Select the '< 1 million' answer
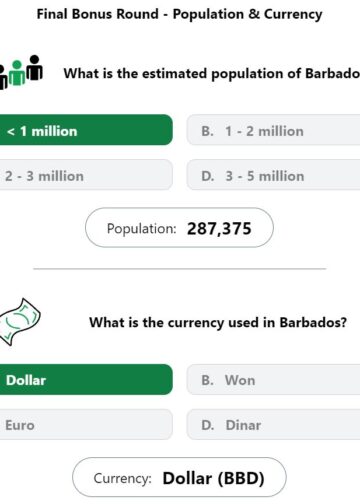Viewport: 360px width, 504px height. tap(86, 130)
